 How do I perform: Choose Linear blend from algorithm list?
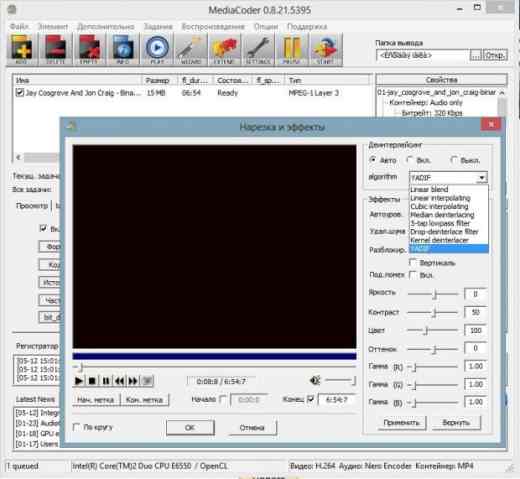click(x=449, y=189)
